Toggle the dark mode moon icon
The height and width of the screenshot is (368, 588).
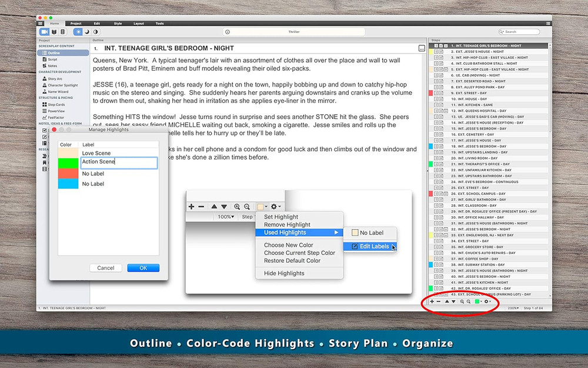(86, 32)
